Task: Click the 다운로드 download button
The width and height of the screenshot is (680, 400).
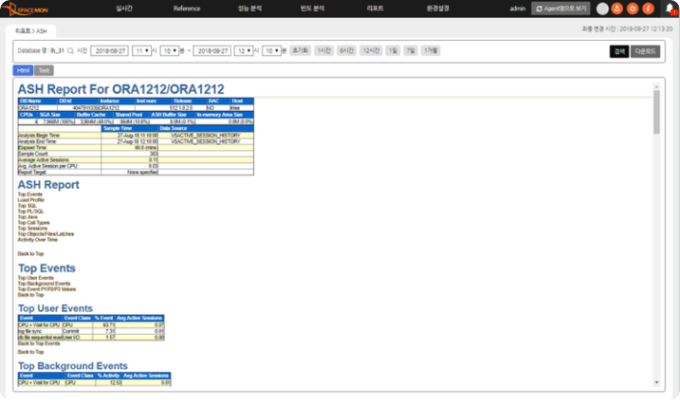Action: [645, 51]
